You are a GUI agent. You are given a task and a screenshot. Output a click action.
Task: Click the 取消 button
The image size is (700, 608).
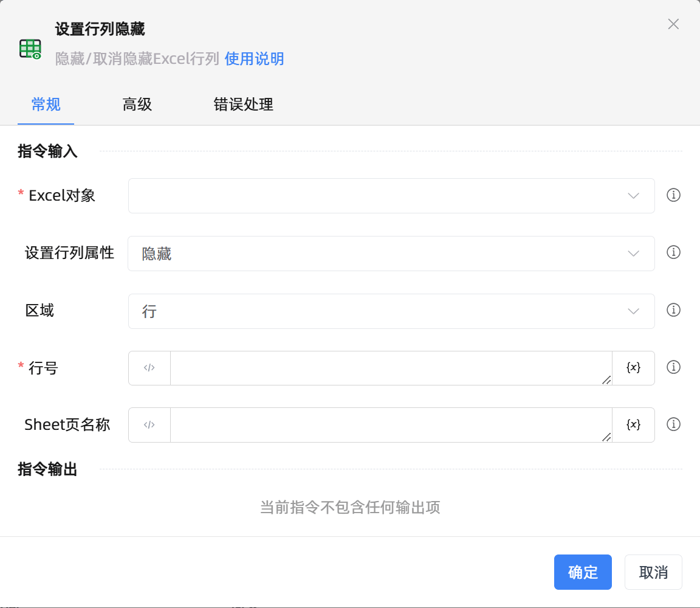coord(653,572)
